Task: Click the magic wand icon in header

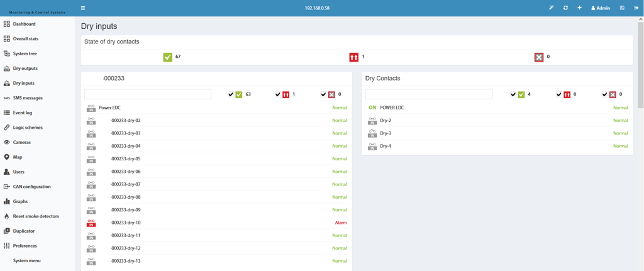Action: coord(552,8)
